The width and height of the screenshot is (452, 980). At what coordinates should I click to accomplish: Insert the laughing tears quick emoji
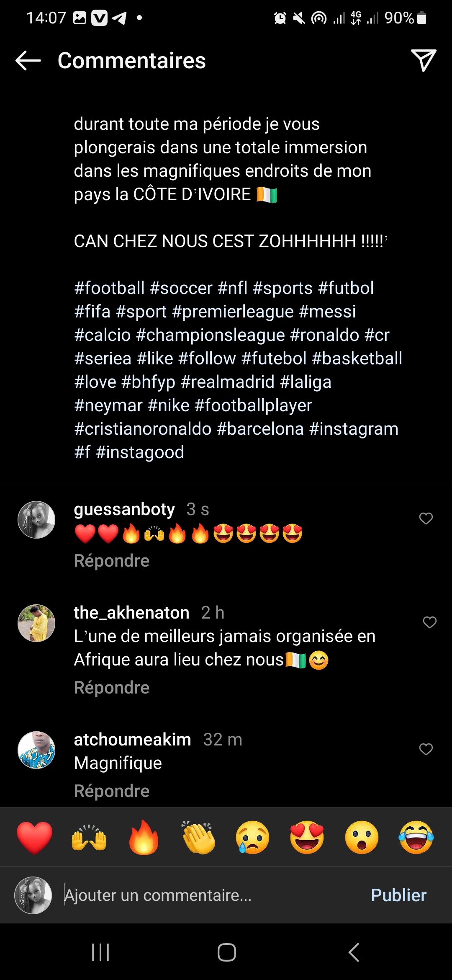(x=416, y=838)
